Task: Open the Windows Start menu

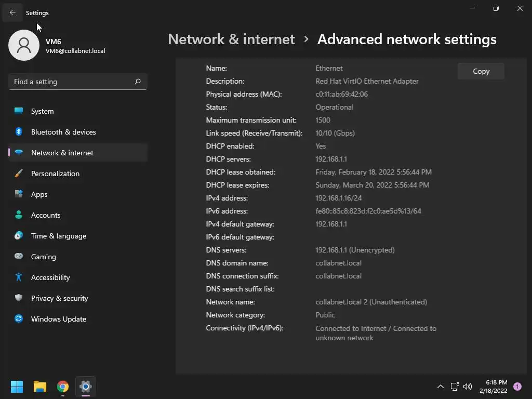Action: [17, 387]
